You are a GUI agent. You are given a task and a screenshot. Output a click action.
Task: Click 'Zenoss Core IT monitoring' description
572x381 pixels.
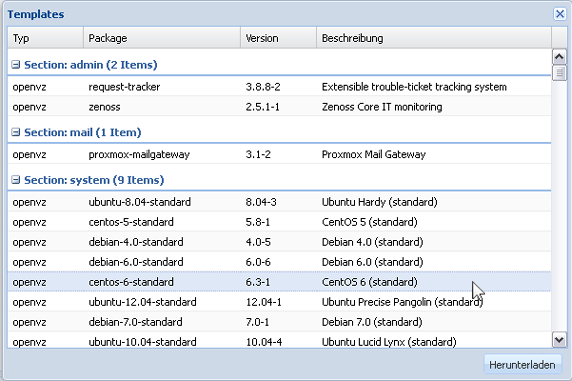[382, 107]
